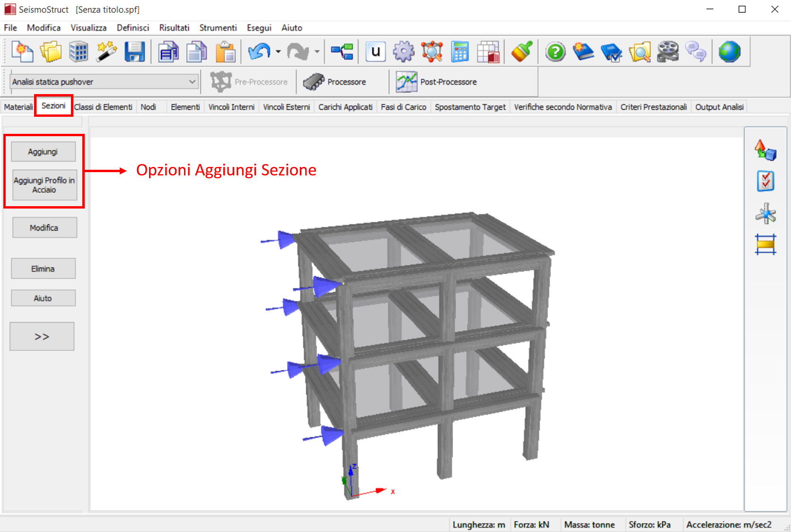The width and height of the screenshot is (791, 532).
Task: Click the paintbrush icon in the toolbar
Action: 522,52
